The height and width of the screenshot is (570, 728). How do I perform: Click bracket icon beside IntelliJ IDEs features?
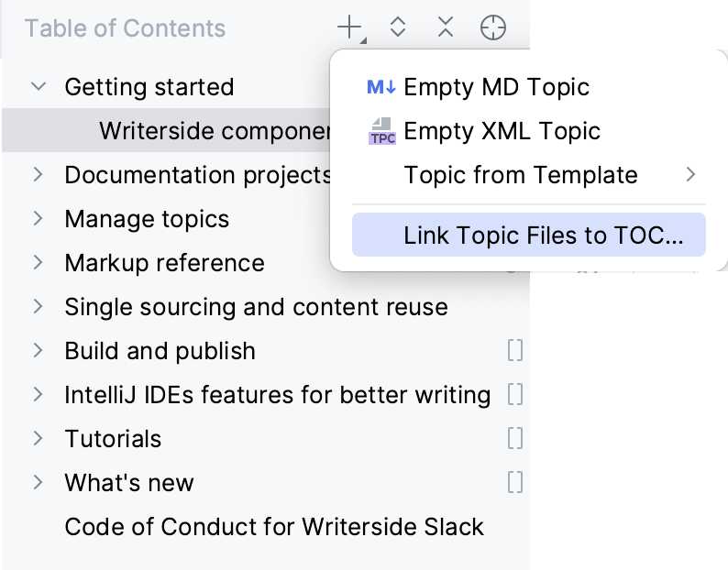[515, 395]
